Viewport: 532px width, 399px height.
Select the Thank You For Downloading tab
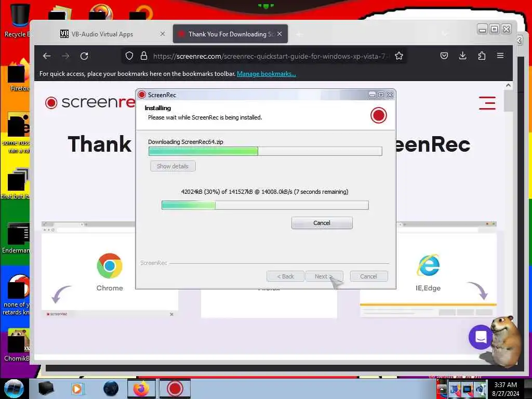pos(230,34)
